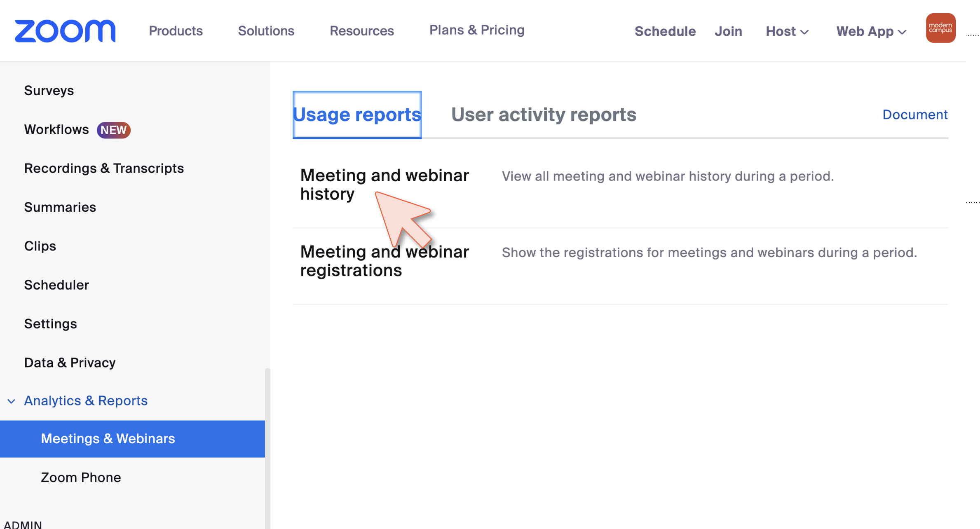The width and height of the screenshot is (980, 529).
Task: Open Data & Privacy
Action: click(70, 363)
